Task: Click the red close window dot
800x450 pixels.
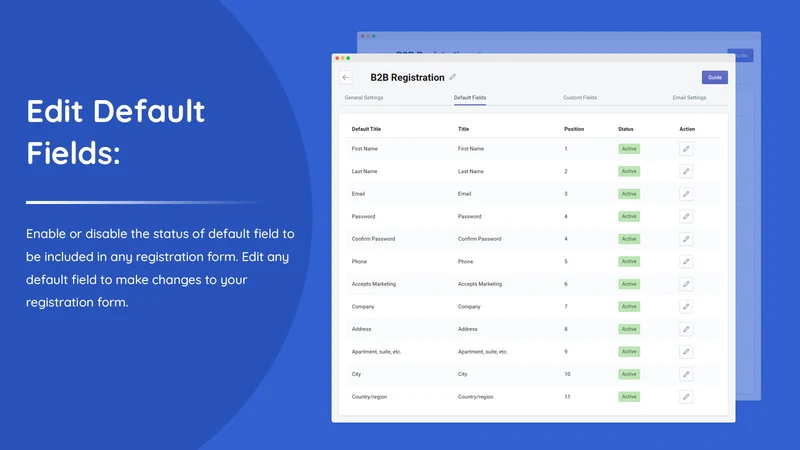Action: point(337,58)
